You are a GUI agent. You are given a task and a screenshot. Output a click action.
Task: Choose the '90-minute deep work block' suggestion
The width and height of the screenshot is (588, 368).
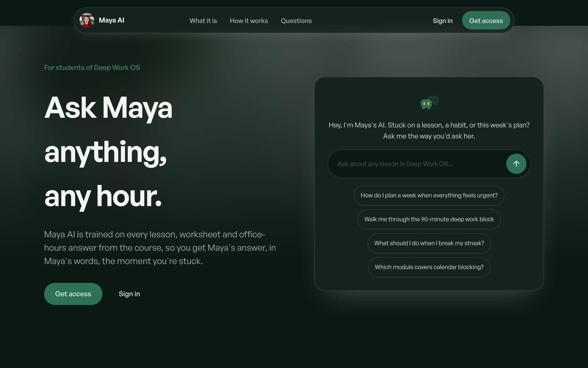[x=429, y=219]
